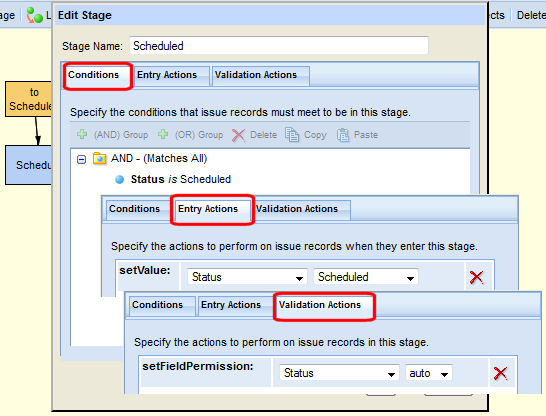Switch to the highlighted Conditions tab
The width and height of the screenshot is (546, 416).
(x=98, y=76)
